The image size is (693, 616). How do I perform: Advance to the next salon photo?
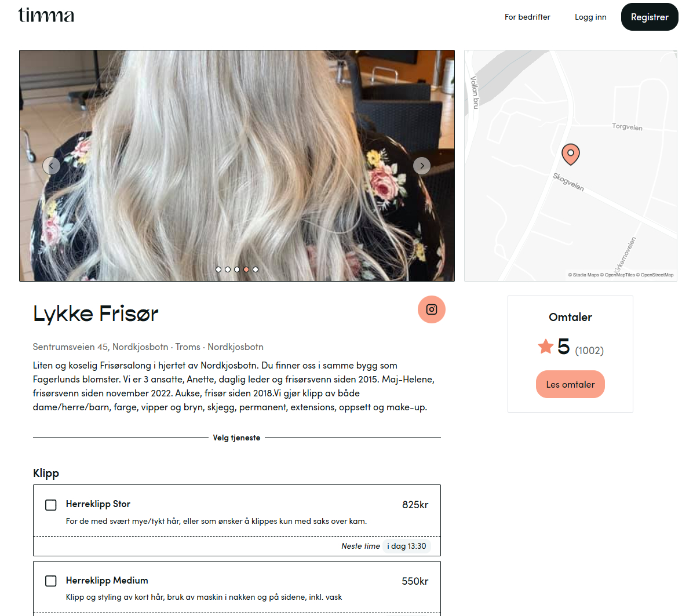[x=422, y=166]
